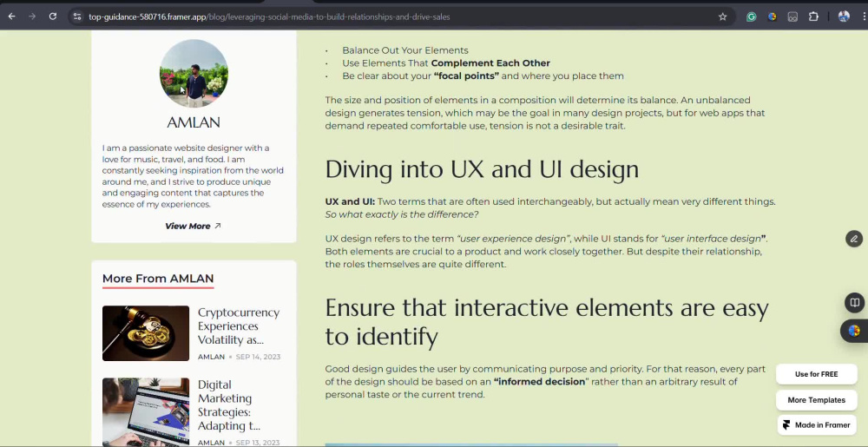
Task: Click the Complement Each Other bold text
Action: [490, 63]
